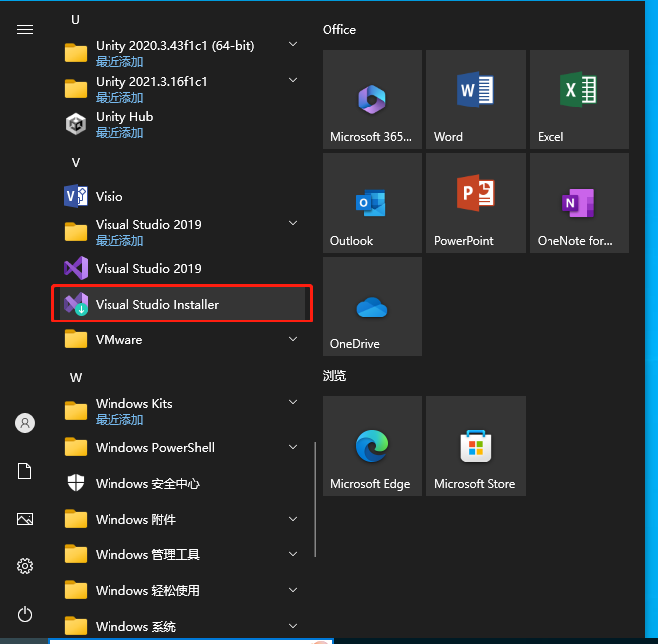Viewport: 658px width, 644px height.
Task: Expand Windows 管理工具 chevron
Action: pyautogui.click(x=293, y=554)
